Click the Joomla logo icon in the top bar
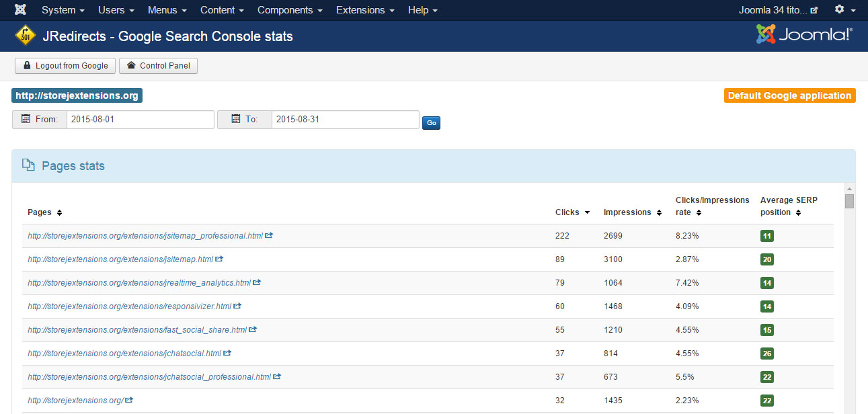The height and width of the screenshot is (414, 868). [x=20, y=10]
